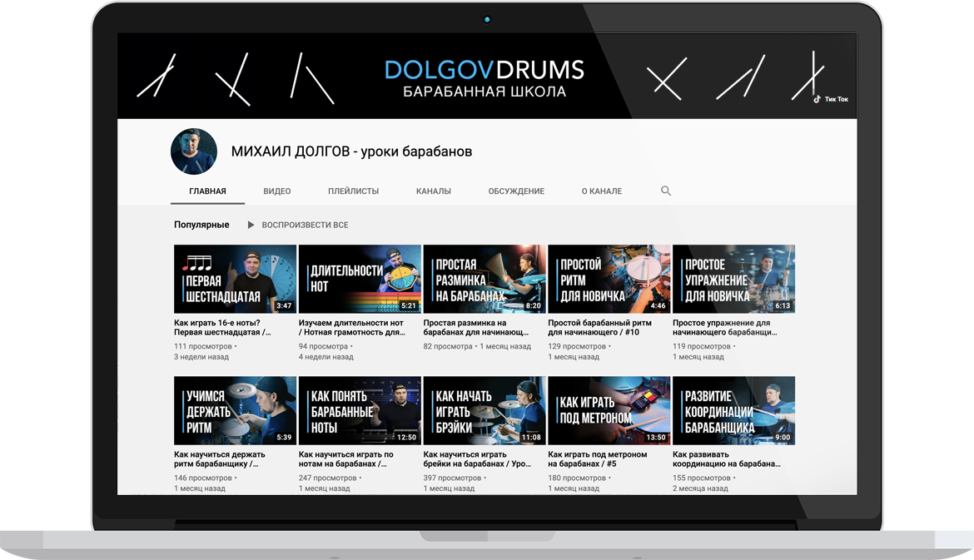The width and height of the screenshot is (974, 560).
Task: Click the 397 просмотров view count
Action: pyautogui.click(x=452, y=478)
